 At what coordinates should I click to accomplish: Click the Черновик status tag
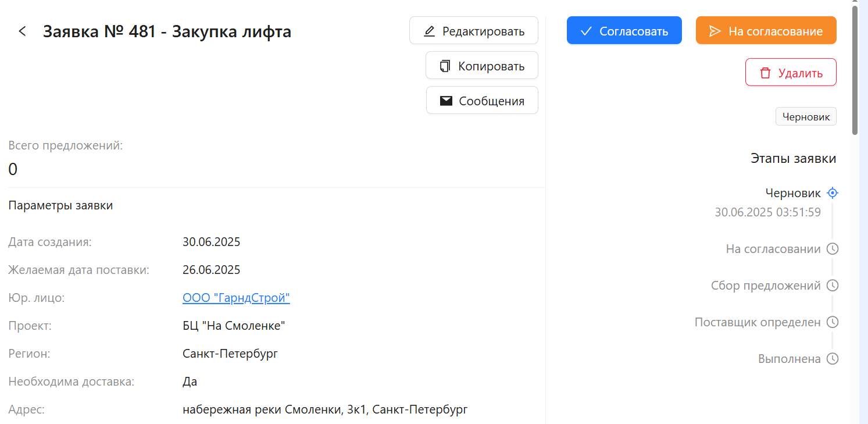[x=806, y=116]
